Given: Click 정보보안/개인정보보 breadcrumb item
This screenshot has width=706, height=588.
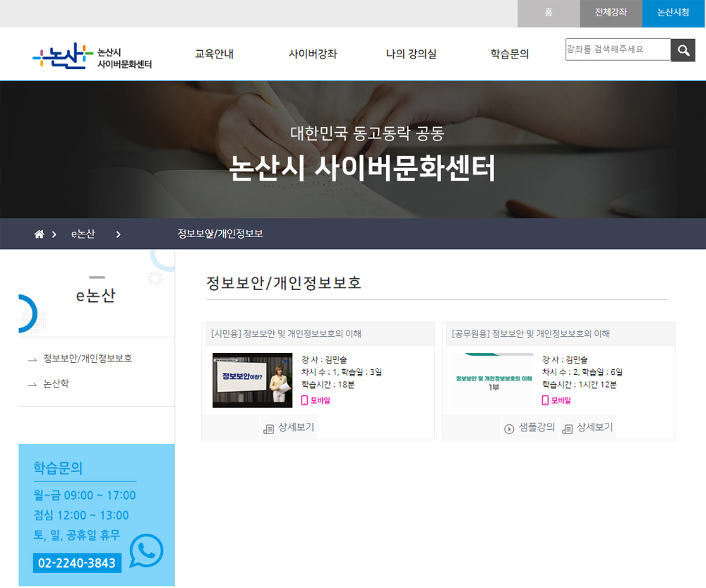Looking at the screenshot, I should click(x=220, y=234).
